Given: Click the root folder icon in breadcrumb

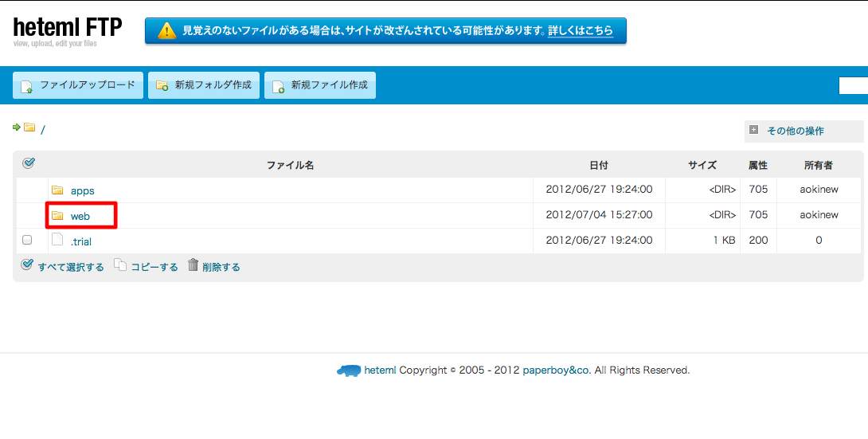Looking at the screenshot, I should pyautogui.click(x=29, y=127).
